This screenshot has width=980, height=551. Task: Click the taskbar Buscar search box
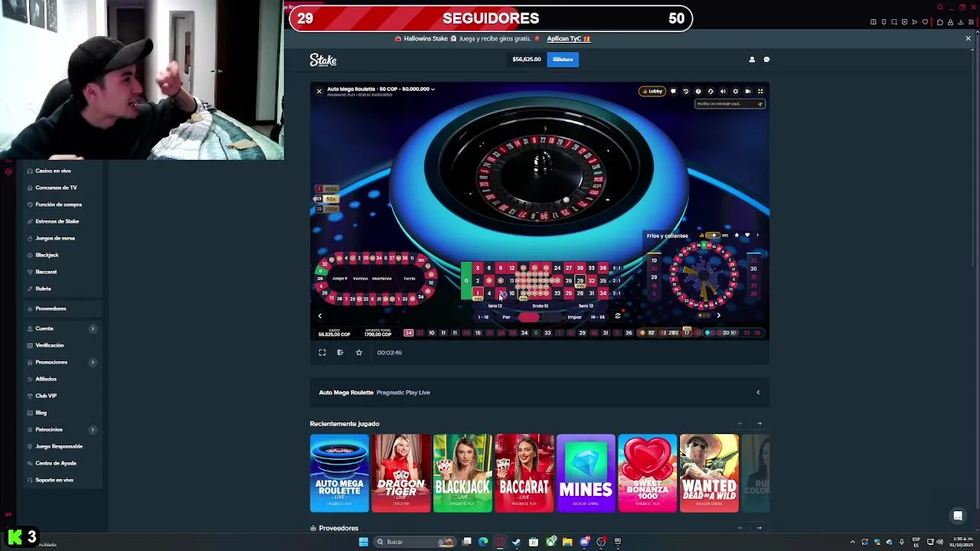[413, 542]
